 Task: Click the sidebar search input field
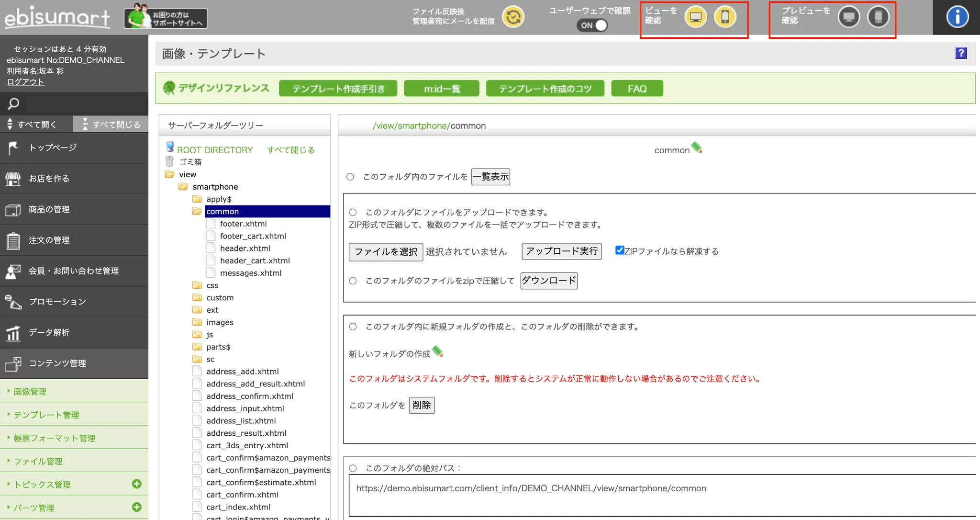[86, 103]
